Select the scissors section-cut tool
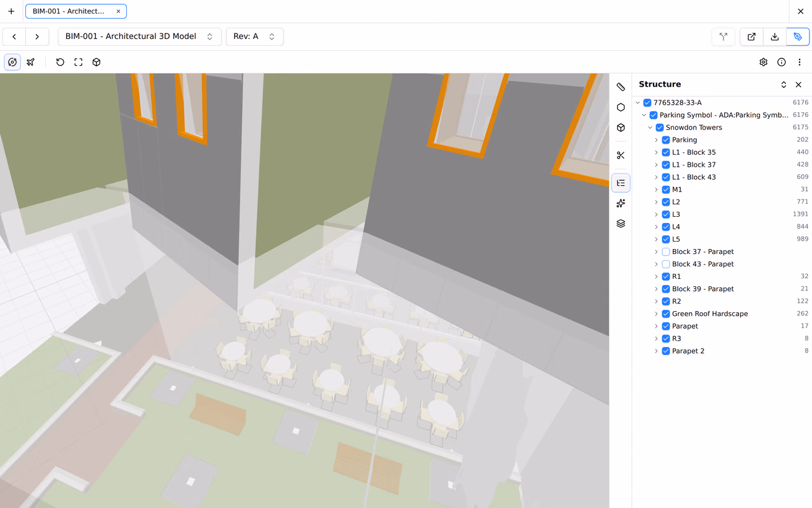The width and height of the screenshot is (812, 508). (621, 155)
